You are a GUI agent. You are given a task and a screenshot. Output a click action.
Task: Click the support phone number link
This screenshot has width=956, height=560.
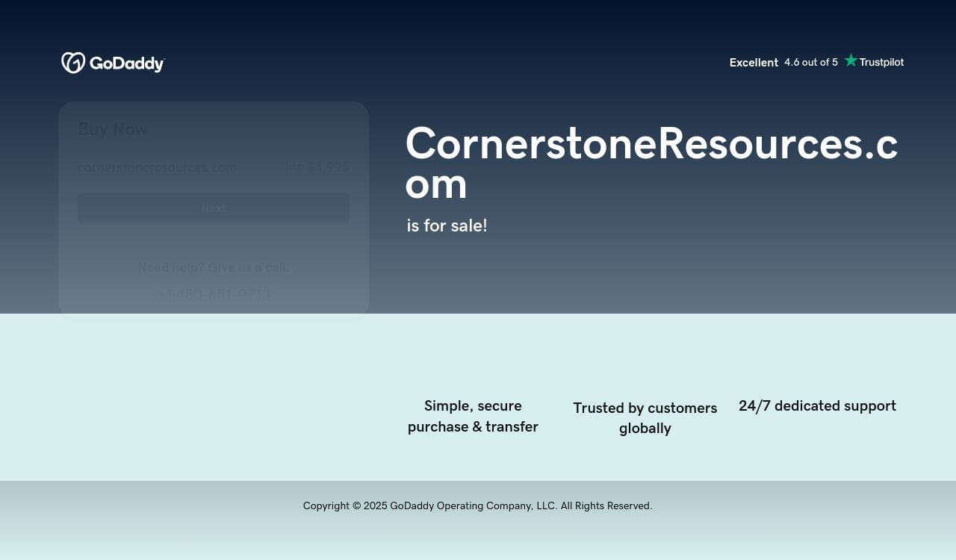(x=214, y=294)
